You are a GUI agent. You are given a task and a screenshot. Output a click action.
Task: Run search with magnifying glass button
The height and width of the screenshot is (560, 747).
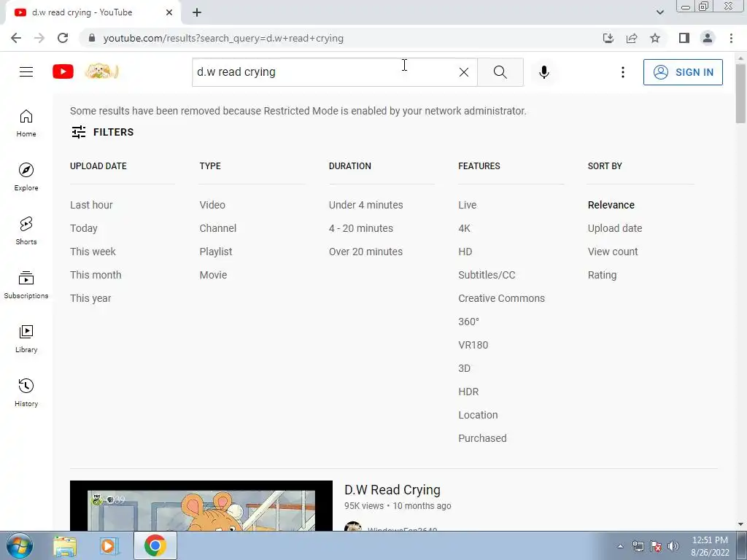500,72
